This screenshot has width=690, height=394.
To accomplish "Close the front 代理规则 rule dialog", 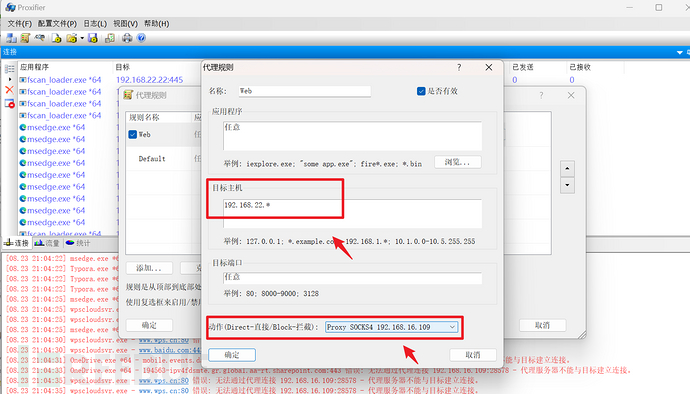I will coord(488,67).
